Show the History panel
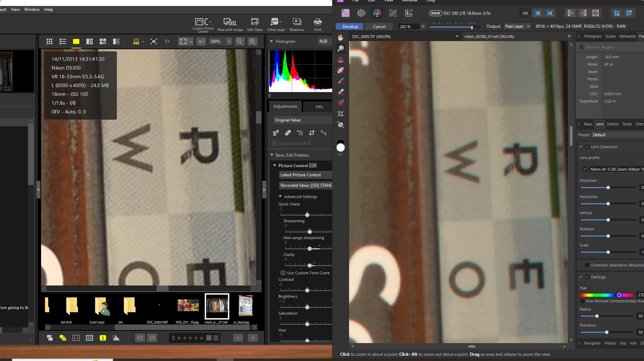Screen dimensions: 644x361 (x=610, y=343)
